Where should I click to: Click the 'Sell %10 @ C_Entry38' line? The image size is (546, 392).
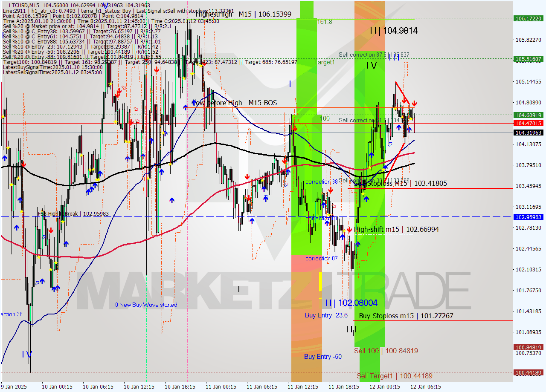pyautogui.click(x=81, y=32)
